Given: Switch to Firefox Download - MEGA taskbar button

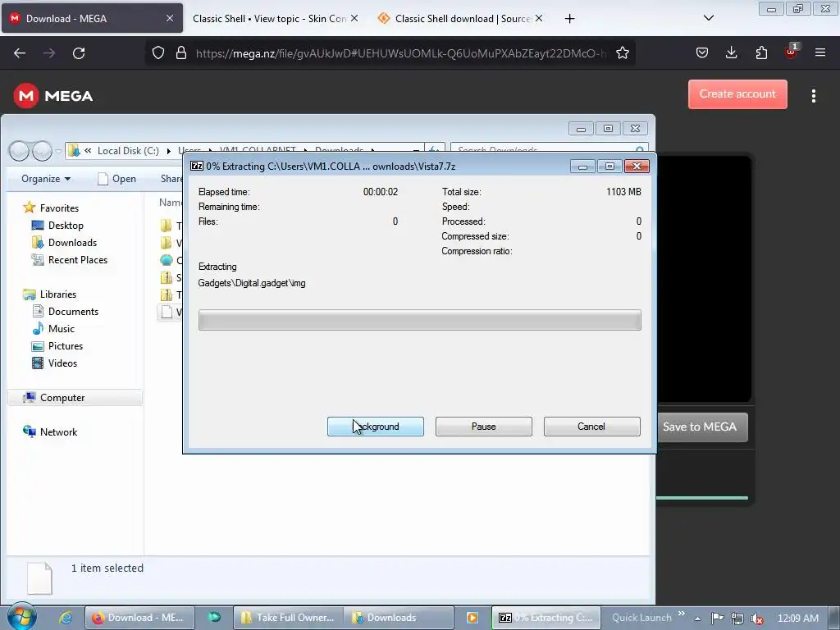Looking at the screenshot, I should click(x=138, y=618).
